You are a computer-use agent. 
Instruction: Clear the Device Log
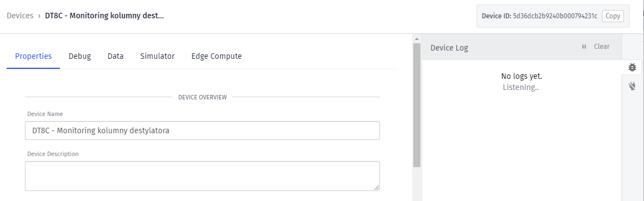tap(602, 47)
